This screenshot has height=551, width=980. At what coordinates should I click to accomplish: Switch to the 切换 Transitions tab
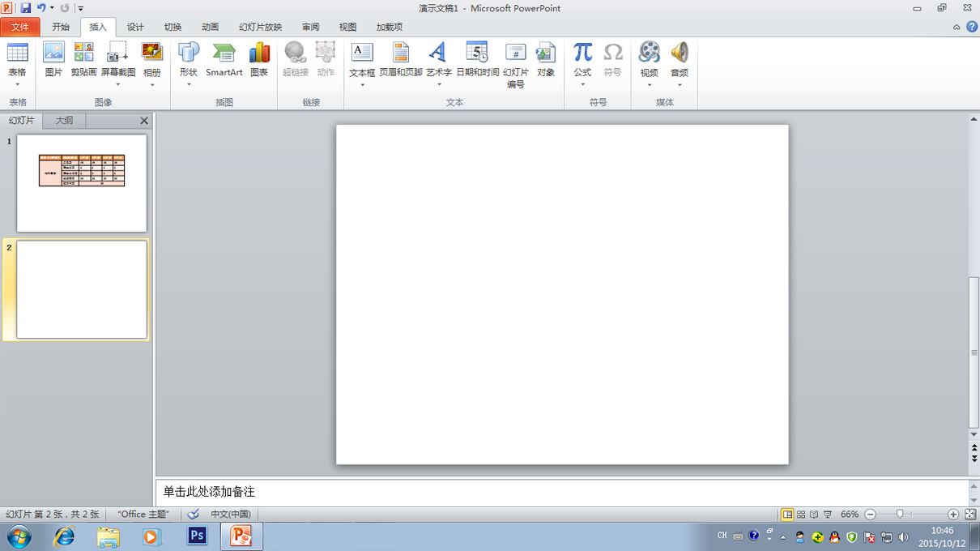coord(173,27)
